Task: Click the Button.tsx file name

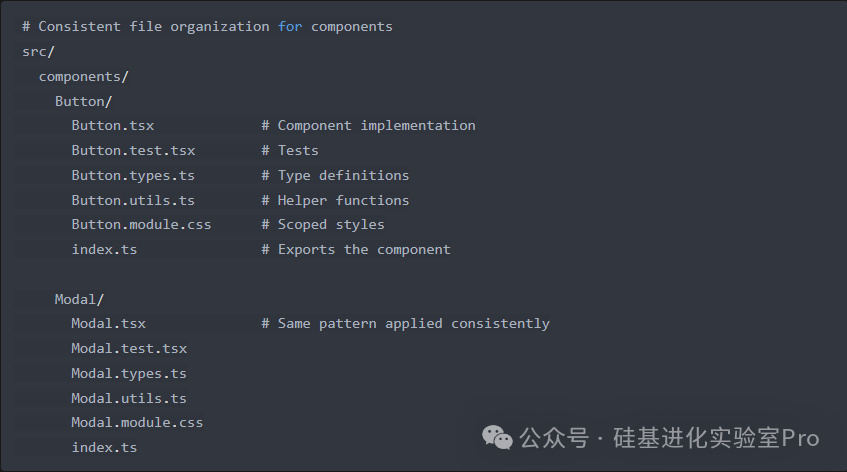Action: [112, 125]
